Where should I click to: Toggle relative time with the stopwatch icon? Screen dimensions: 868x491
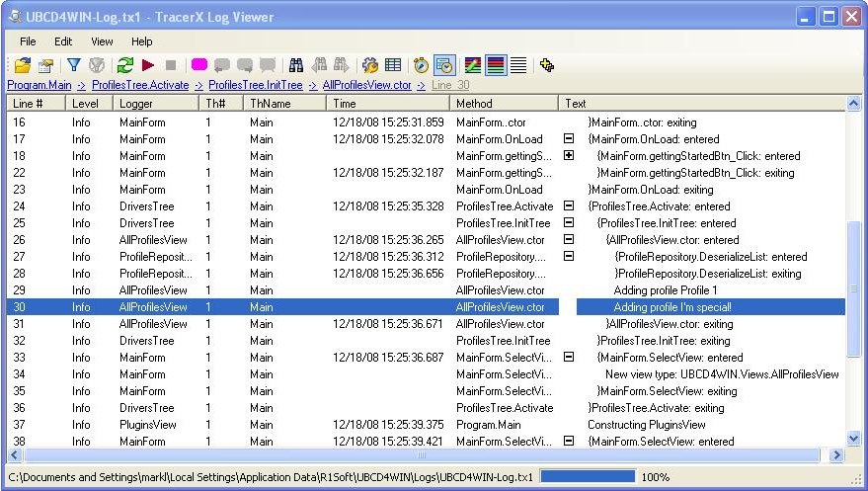point(422,65)
